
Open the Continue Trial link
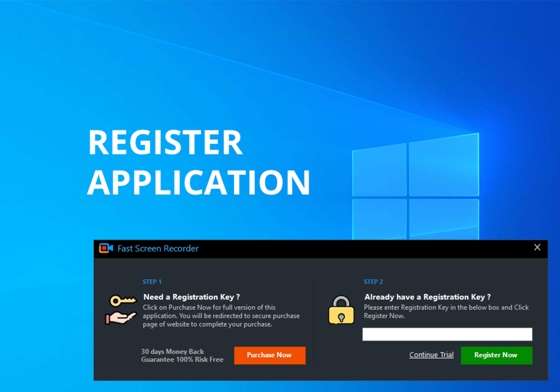pos(431,355)
